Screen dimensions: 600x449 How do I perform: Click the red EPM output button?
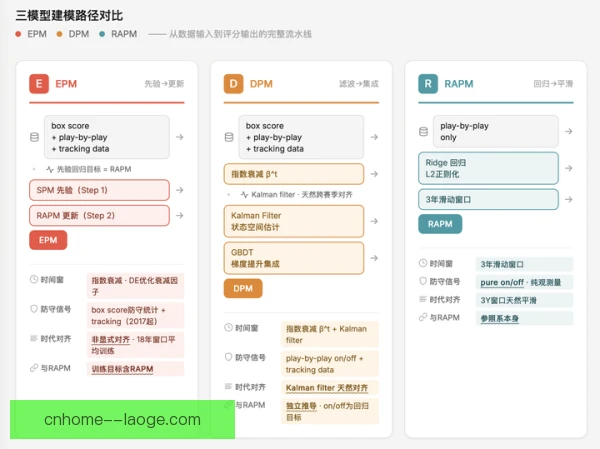48,240
